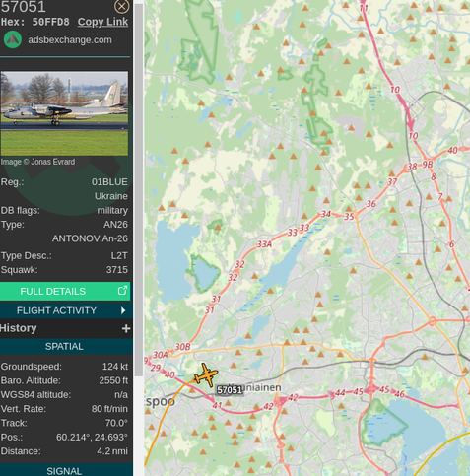Click the groundspeed value 124 kt
The height and width of the screenshot is (476, 470).
point(115,367)
